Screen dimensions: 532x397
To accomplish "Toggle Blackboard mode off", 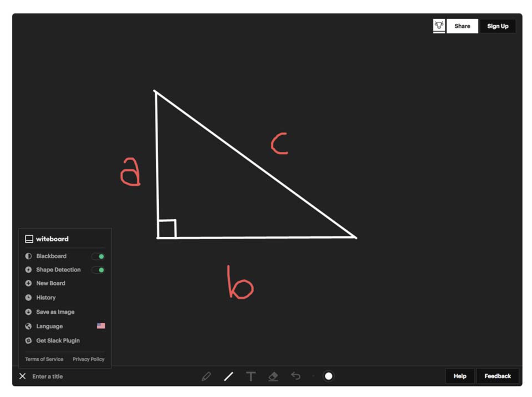I will pos(98,256).
